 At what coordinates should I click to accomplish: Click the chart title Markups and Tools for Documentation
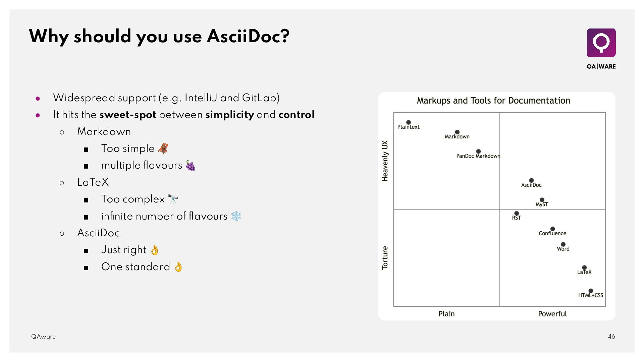[493, 101]
